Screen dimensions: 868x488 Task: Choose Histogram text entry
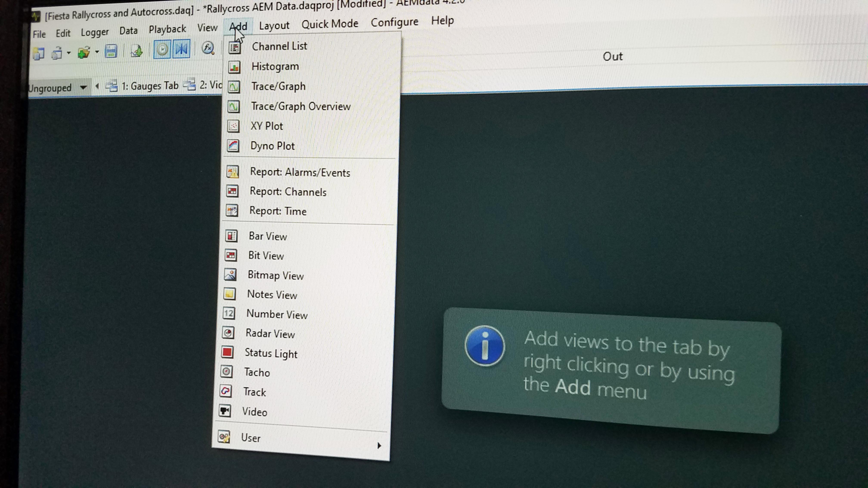pos(275,66)
